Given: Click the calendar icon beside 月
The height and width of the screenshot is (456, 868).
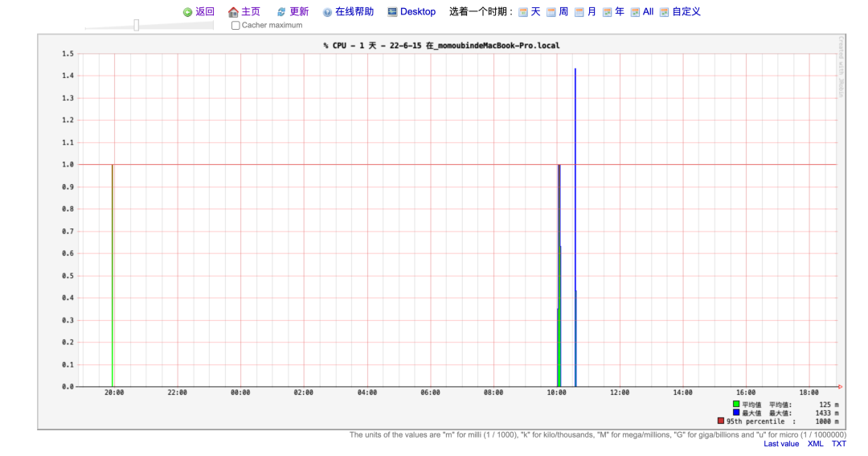Looking at the screenshot, I should pos(579,12).
